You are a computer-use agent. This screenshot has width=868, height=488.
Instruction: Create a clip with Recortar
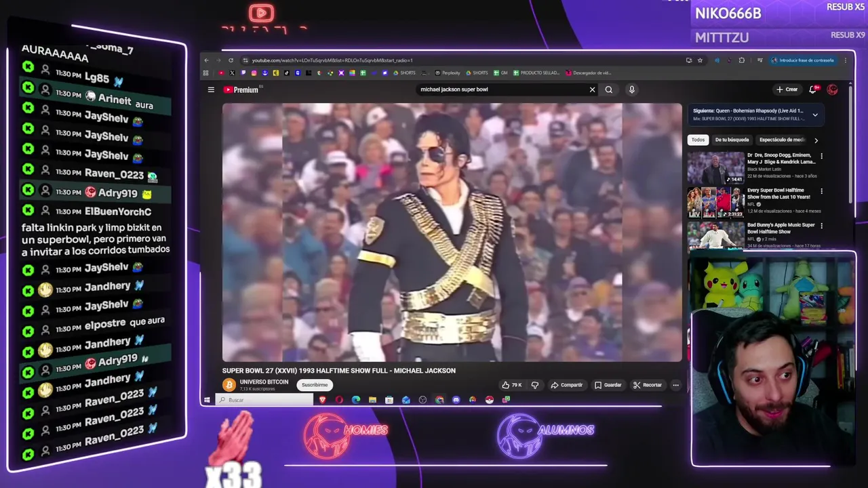(x=648, y=385)
